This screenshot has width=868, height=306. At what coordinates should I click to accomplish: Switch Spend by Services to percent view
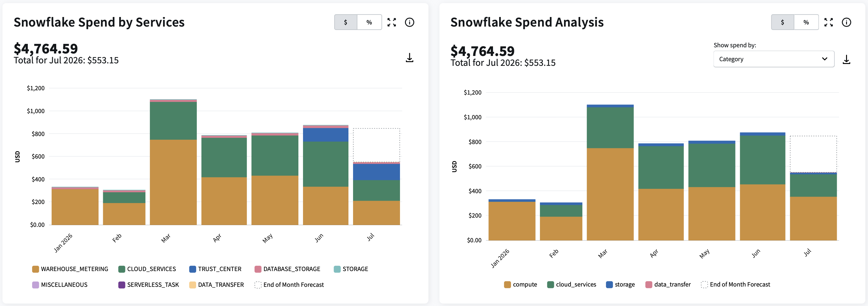pyautogui.click(x=369, y=22)
